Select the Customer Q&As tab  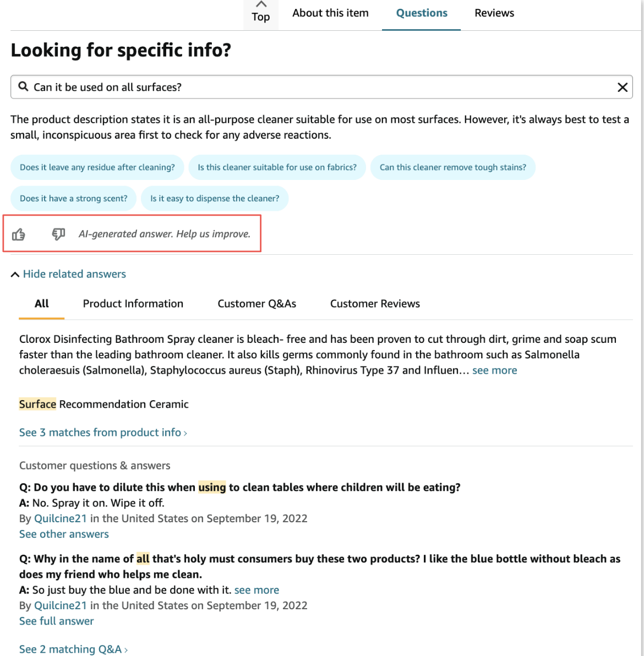tap(256, 304)
